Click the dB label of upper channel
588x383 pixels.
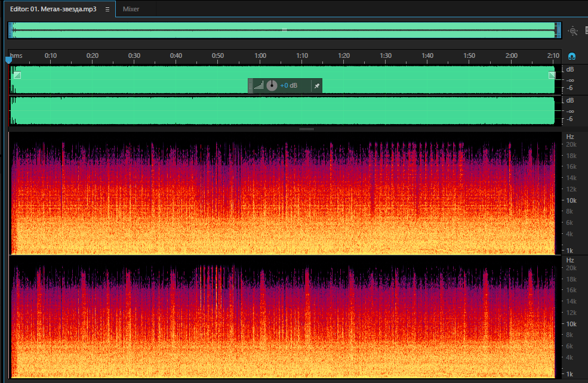(570, 69)
